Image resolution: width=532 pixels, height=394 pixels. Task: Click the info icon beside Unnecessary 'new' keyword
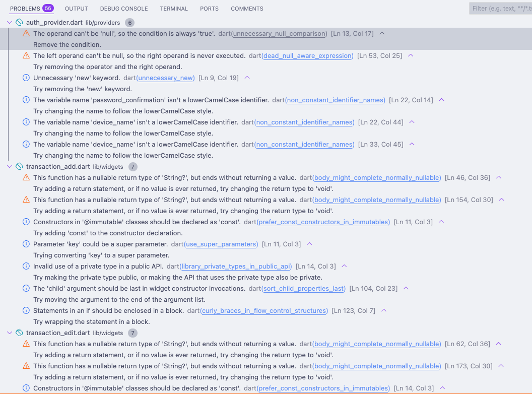(x=26, y=78)
